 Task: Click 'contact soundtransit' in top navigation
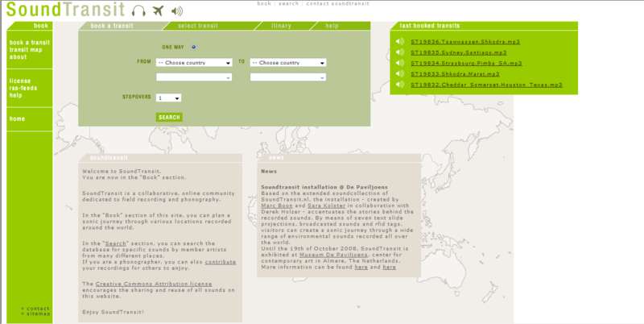click(x=337, y=3)
